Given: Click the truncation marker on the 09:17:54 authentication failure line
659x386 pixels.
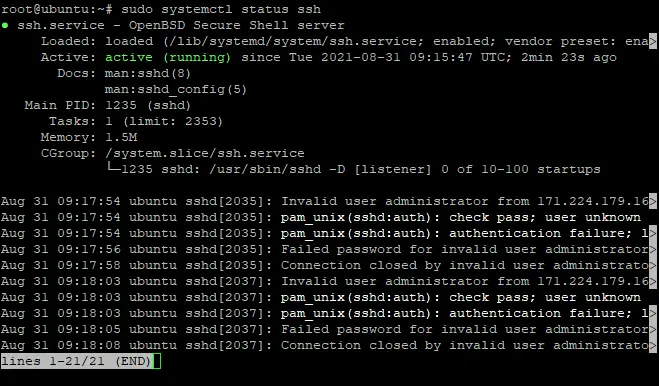Looking at the screenshot, I should point(653,233).
